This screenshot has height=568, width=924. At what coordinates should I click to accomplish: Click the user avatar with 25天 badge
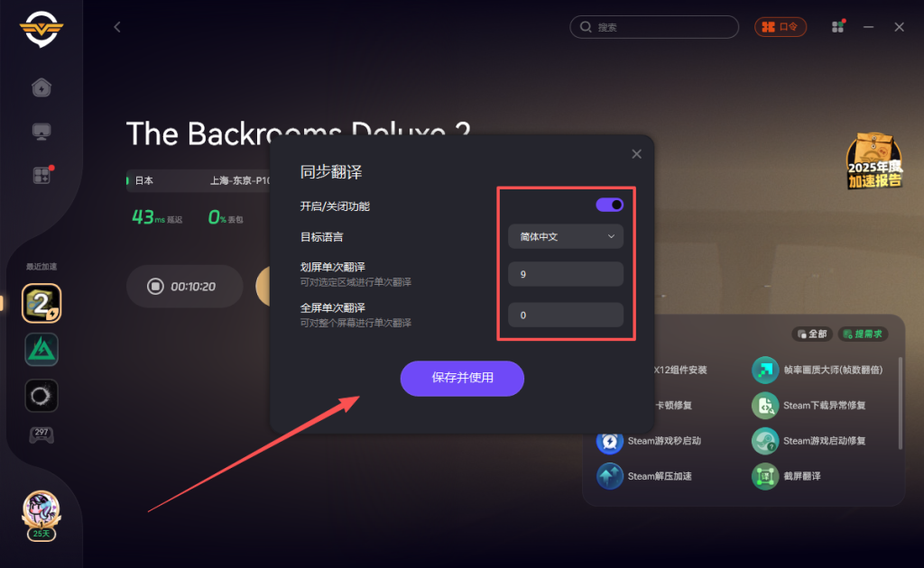pyautogui.click(x=42, y=516)
